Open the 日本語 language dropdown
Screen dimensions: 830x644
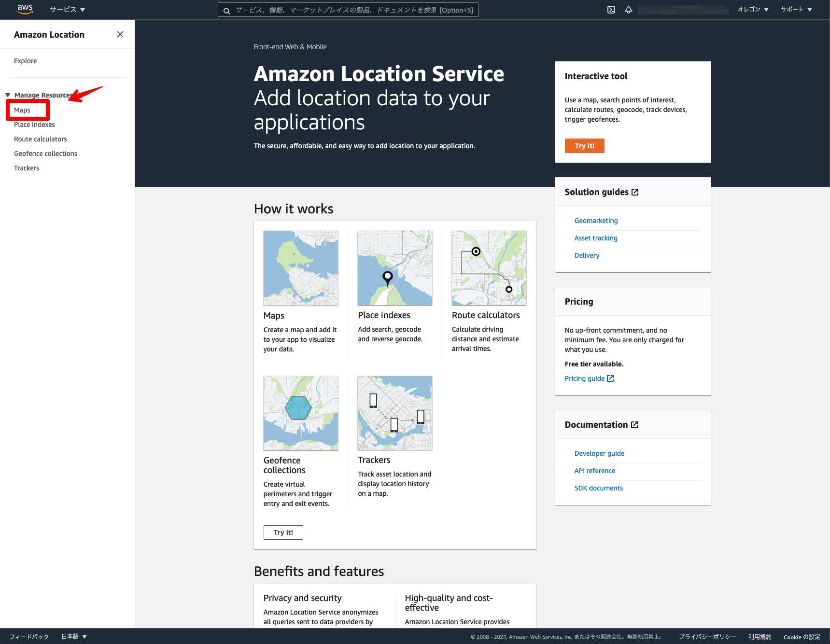click(74, 636)
